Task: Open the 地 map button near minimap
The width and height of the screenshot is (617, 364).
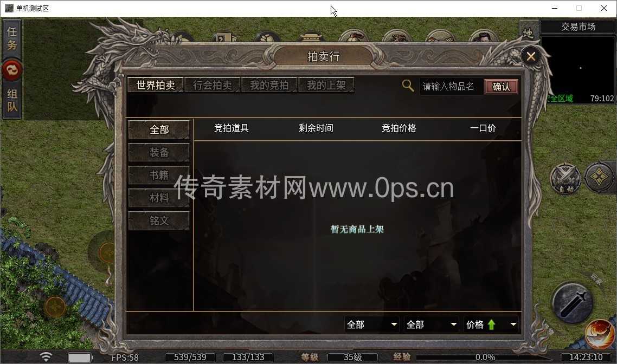Action: 529,33
